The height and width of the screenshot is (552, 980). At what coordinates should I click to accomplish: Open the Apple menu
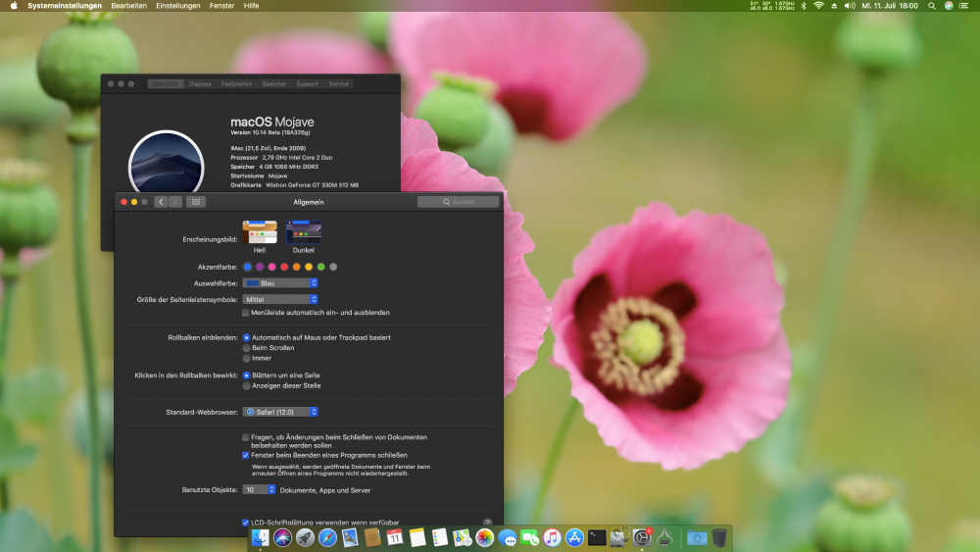click(x=14, y=6)
